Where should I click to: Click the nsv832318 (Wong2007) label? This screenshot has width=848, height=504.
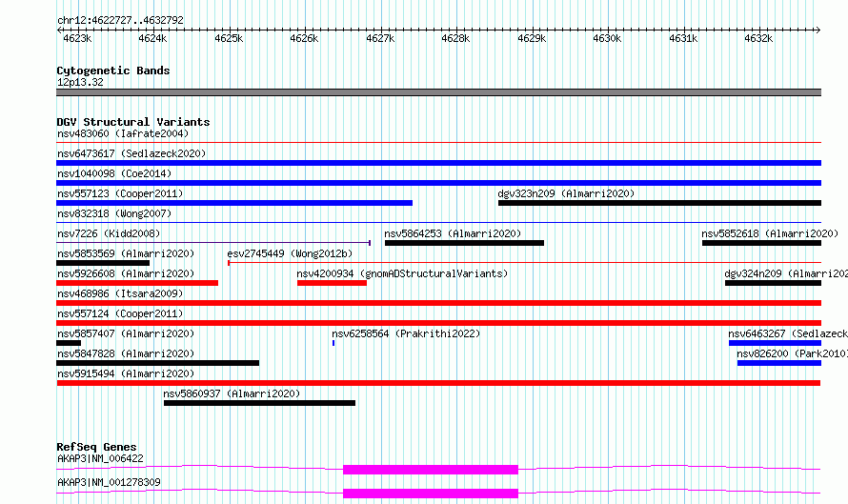[114, 213]
